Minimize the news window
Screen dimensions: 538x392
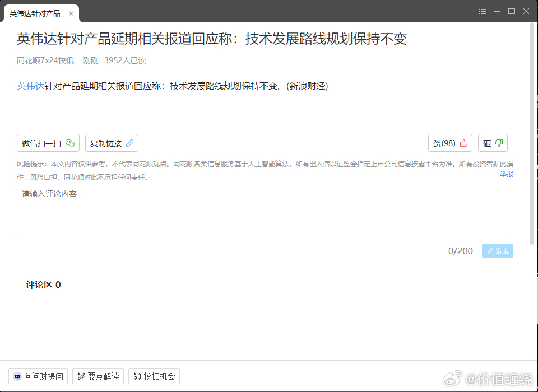point(497,11)
